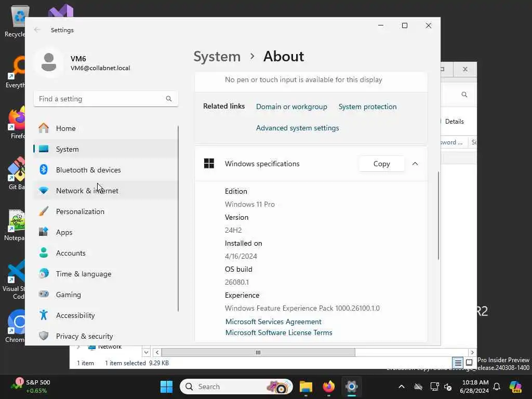
Task: Open Bluetooth & devices settings
Action: pyautogui.click(x=105, y=170)
